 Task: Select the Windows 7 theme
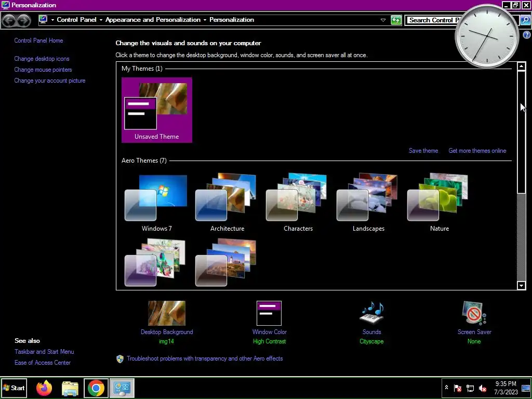tap(157, 203)
